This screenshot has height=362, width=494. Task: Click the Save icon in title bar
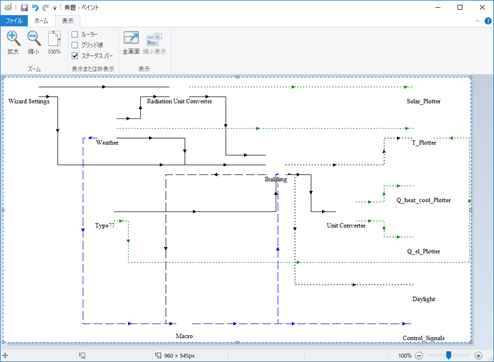point(24,7)
